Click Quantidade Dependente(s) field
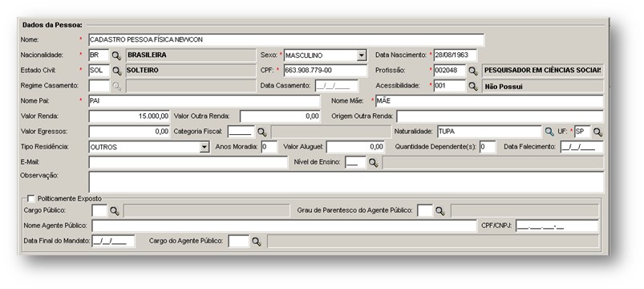Image resolution: width=644 pixels, height=289 pixels. (488, 147)
